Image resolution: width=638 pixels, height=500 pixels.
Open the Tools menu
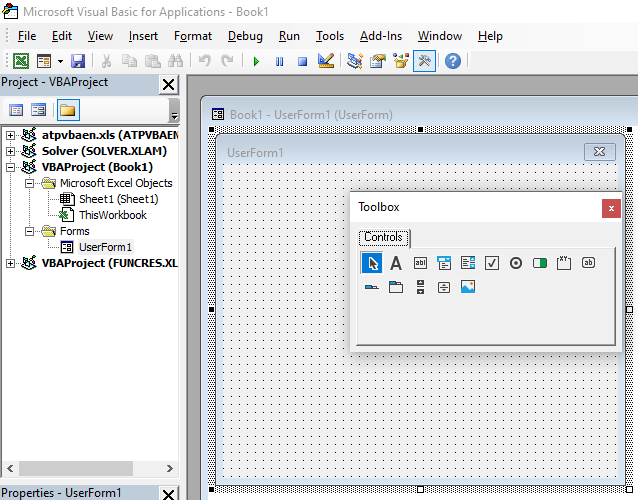pyautogui.click(x=330, y=36)
